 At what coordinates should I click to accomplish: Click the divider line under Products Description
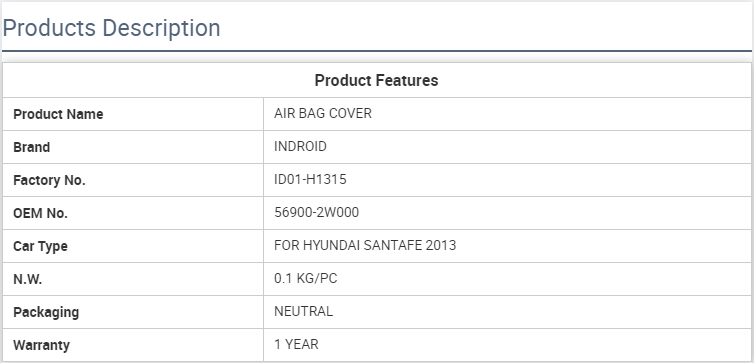377,50
